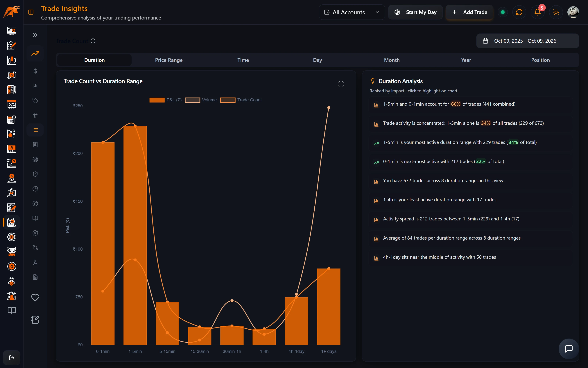Open the heart favorites icon
588x368 pixels.
tap(35, 297)
